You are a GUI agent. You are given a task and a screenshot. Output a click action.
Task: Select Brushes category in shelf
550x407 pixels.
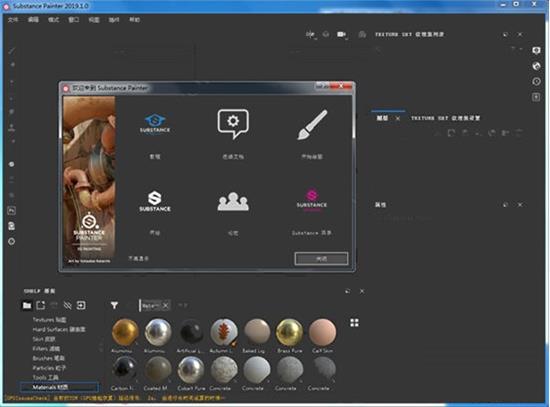pyautogui.click(x=48, y=358)
